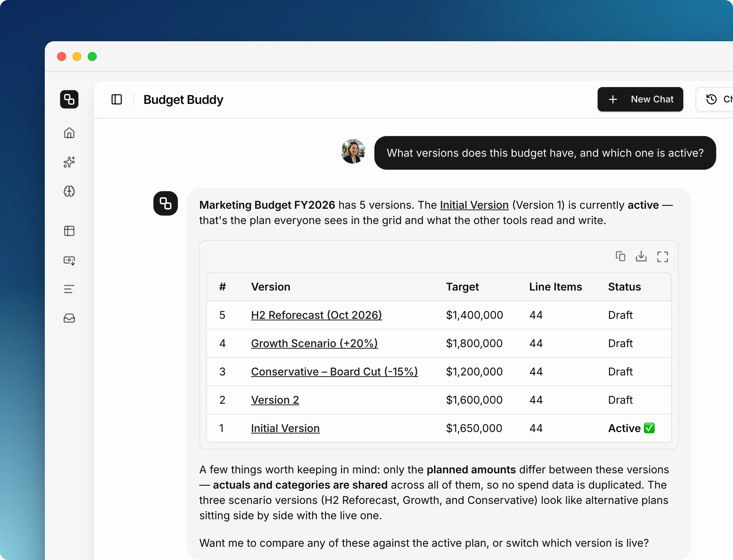The height and width of the screenshot is (560, 733).
Task: Click the $1,200,000 target cell
Action: (x=474, y=372)
